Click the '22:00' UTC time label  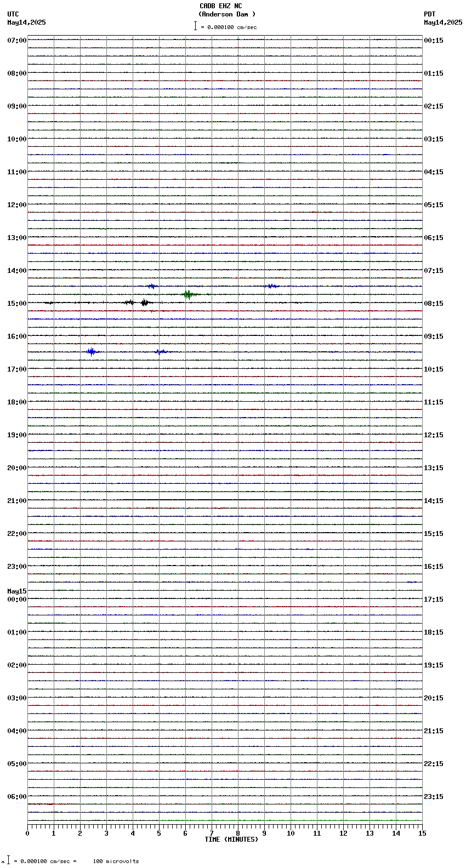(17, 534)
